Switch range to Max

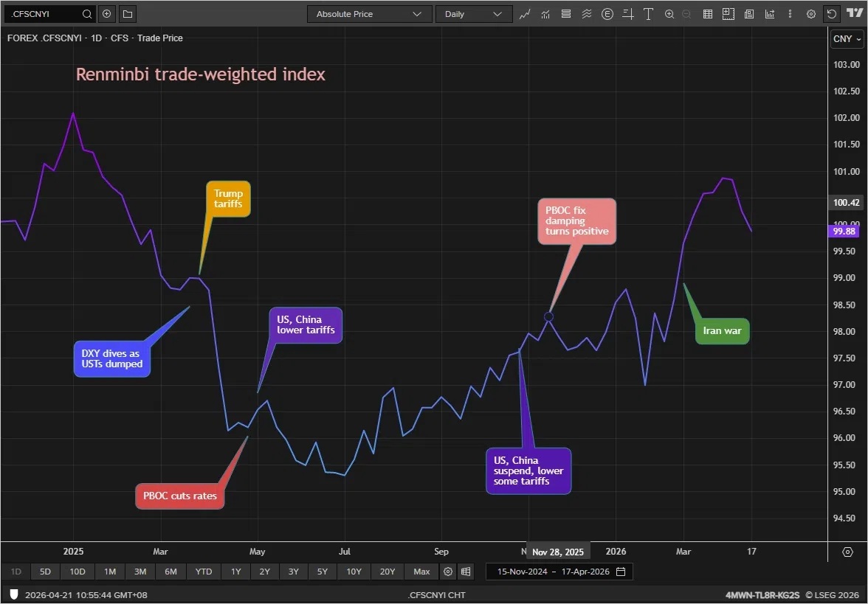421,572
